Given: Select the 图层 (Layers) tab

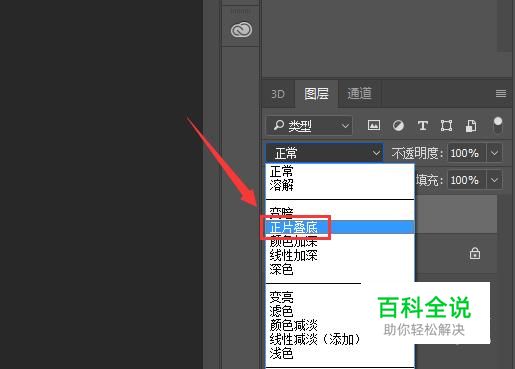Looking at the screenshot, I should 316,94.
